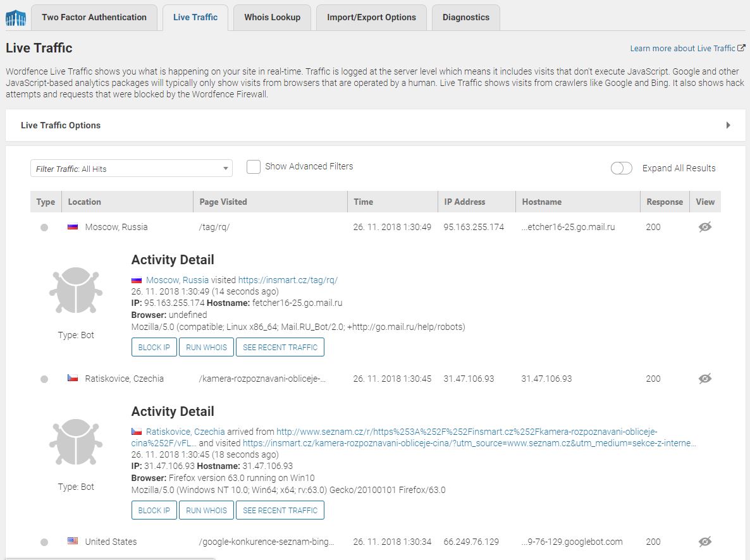Click United States location cell
The image size is (750, 560).
[x=111, y=542]
